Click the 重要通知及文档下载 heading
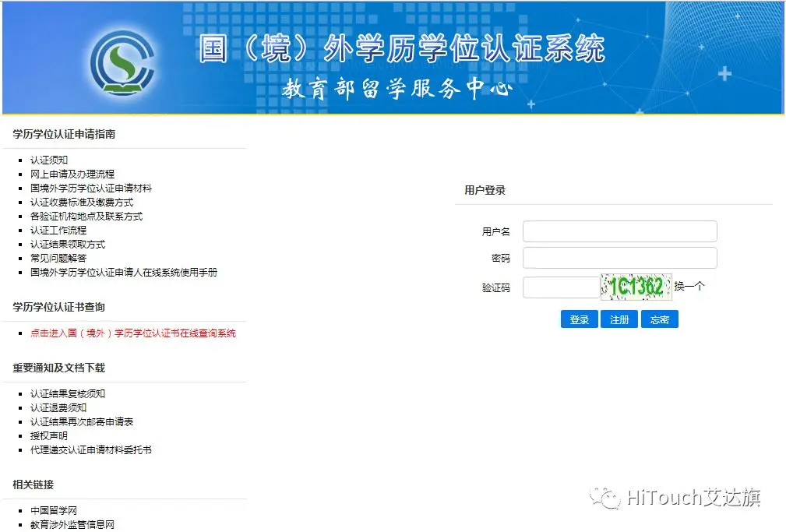The width and height of the screenshot is (786, 532). pyautogui.click(x=58, y=368)
